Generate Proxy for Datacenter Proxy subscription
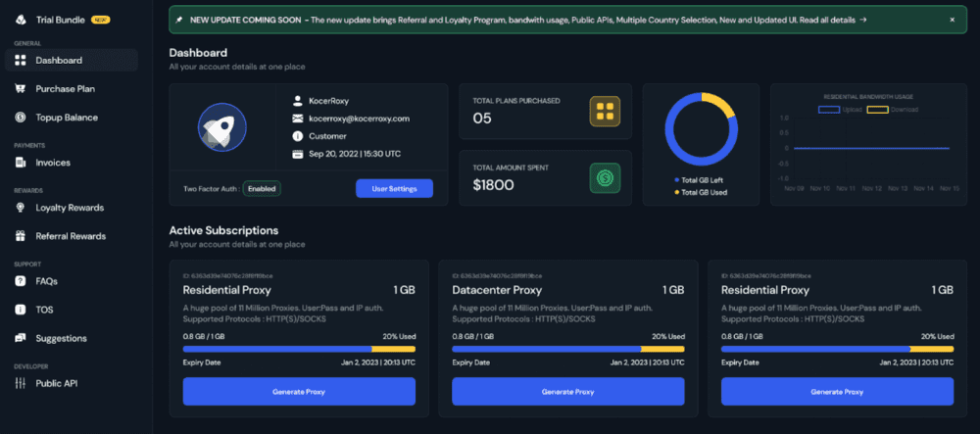The width and height of the screenshot is (980, 434). pyautogui.click(x=568, y=392)
